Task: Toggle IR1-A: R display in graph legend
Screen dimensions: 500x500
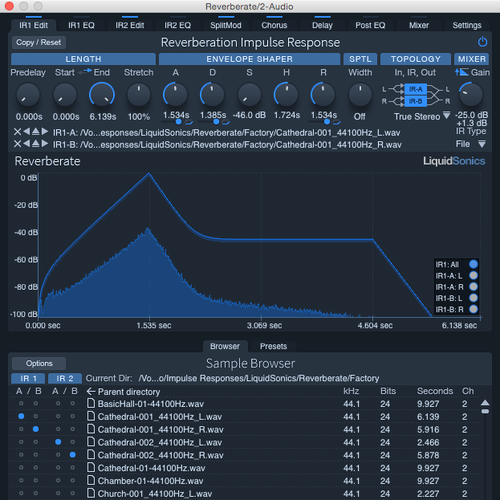Action: [473, 287]
